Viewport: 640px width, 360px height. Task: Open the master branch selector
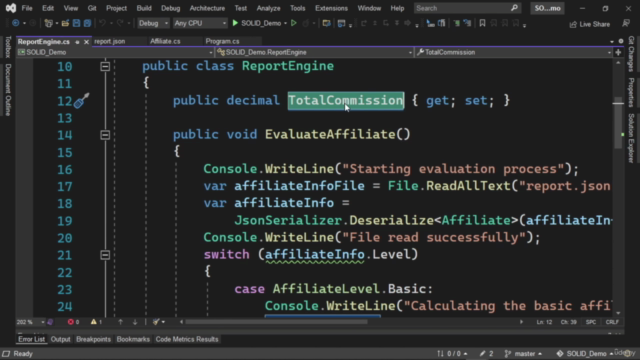[x=523, y=353]
